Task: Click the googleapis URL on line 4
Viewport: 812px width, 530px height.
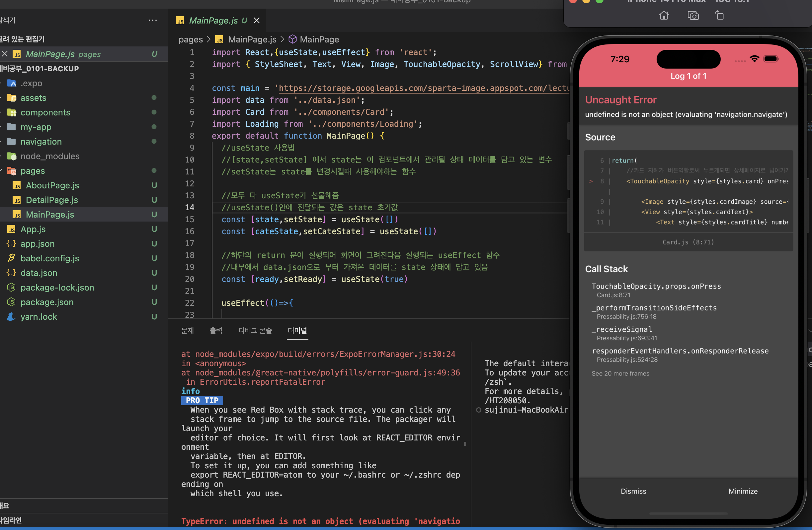Action: point(424,88)
